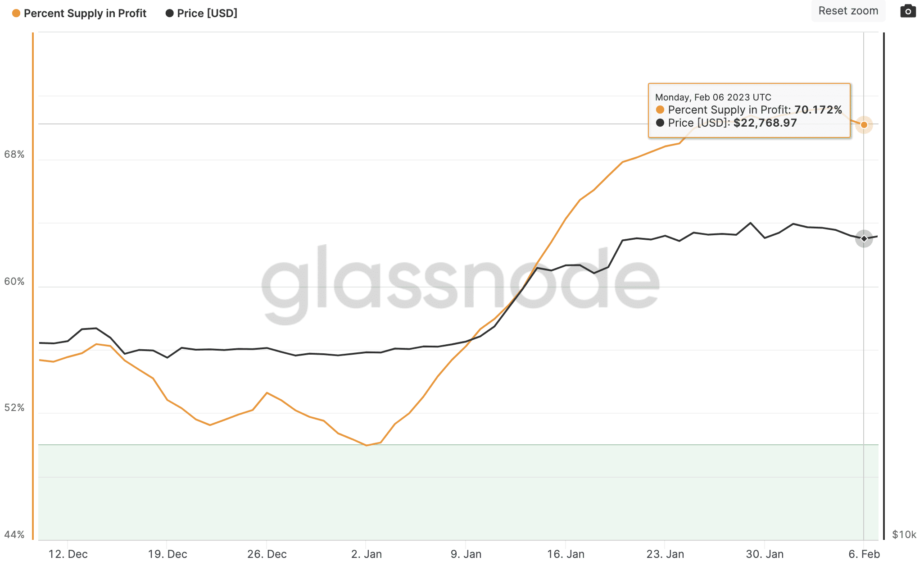The height and width of the screenshot is (566, 924).
Task: Toggle the Price [USD] series visibility
Action: tap(208, 13)
